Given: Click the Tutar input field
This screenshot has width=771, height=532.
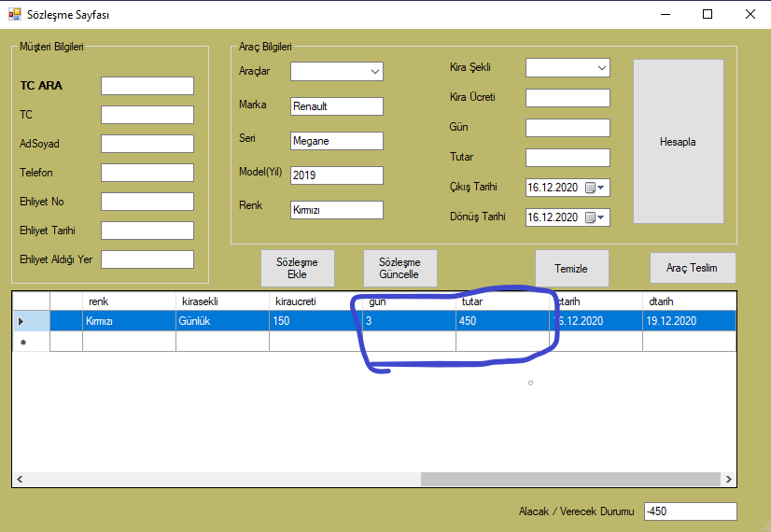Looking at the screenshot, I should pos(568,159).
